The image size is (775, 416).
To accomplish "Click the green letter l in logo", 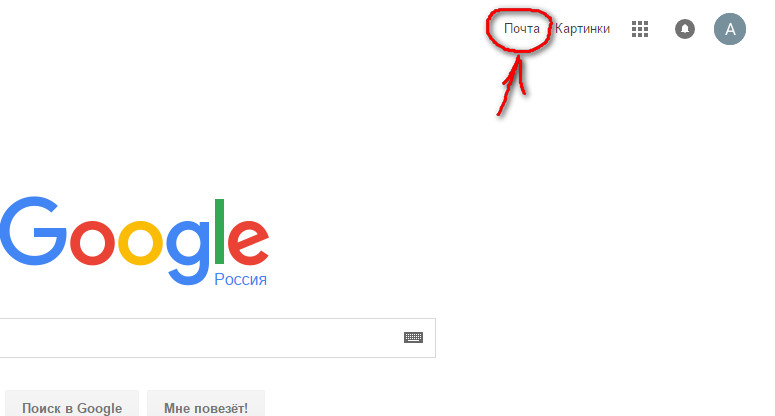I will pyautogui.click(x=219, y=231).
